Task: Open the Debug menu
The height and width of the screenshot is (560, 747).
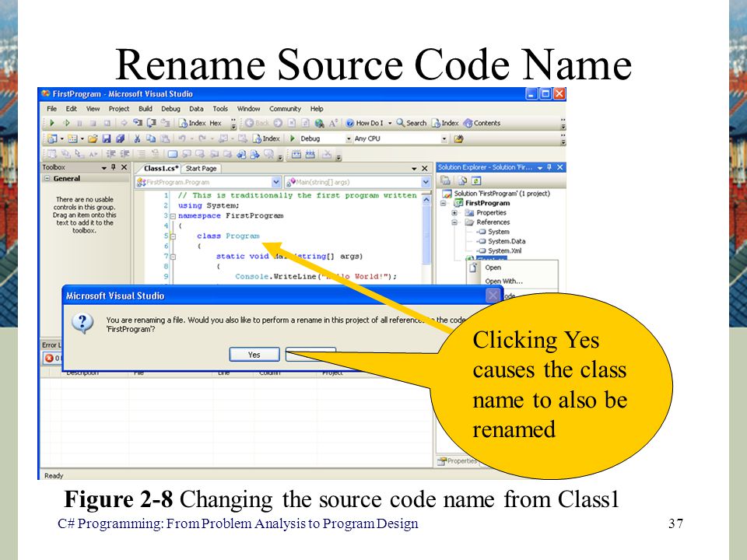Action: coord(170,109)
